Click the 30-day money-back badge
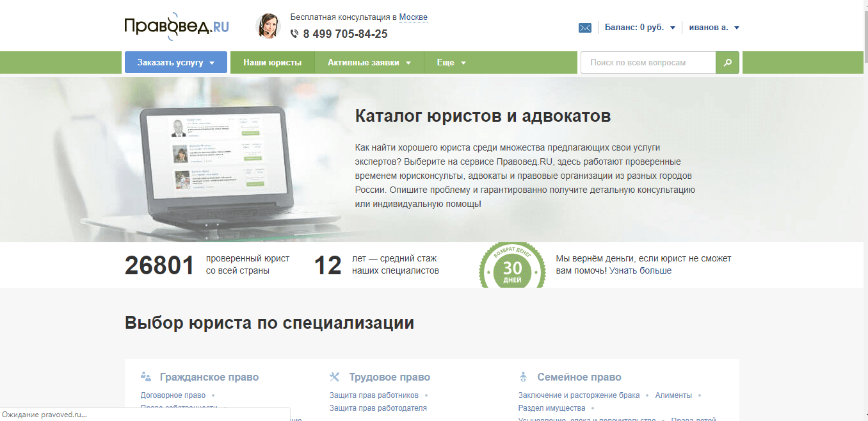The image size is (868, 421). pos(512,265)
